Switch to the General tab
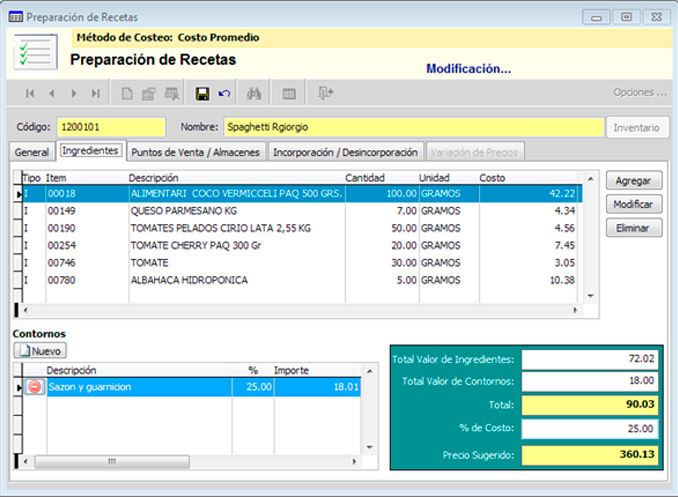Viewport: 678px width, 497px height. 32,152
